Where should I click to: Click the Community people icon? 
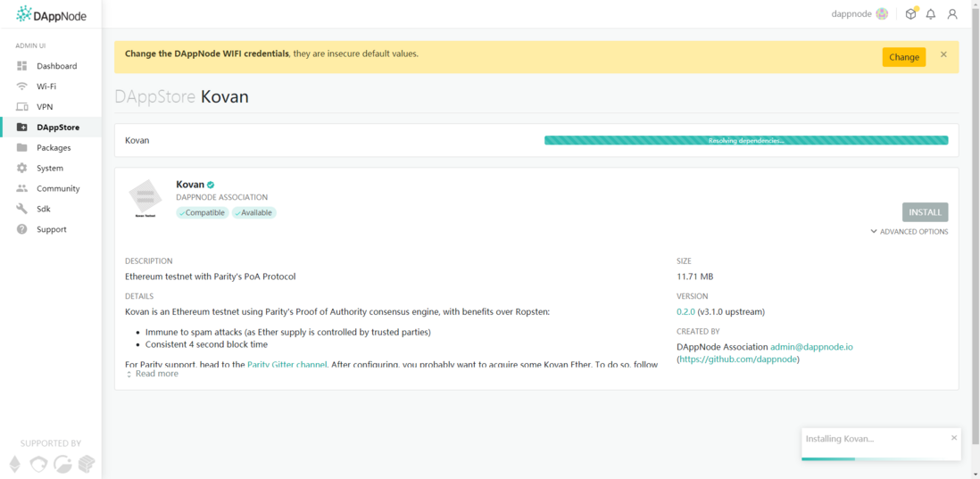tap(22, 188)
